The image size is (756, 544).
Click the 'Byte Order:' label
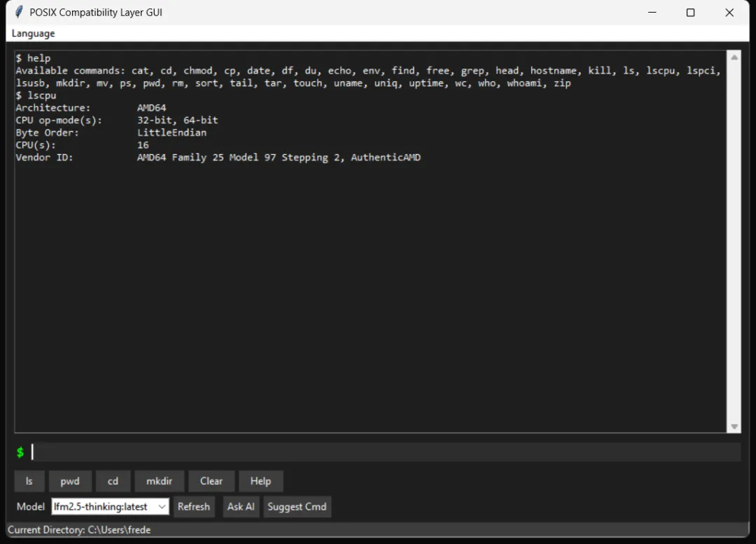pyautogui.click(x=48, y=132)
